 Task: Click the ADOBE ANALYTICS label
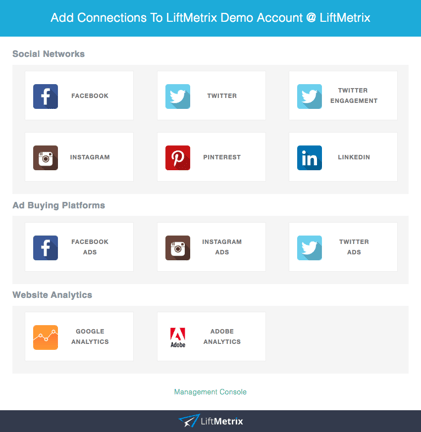pos(222,336)
